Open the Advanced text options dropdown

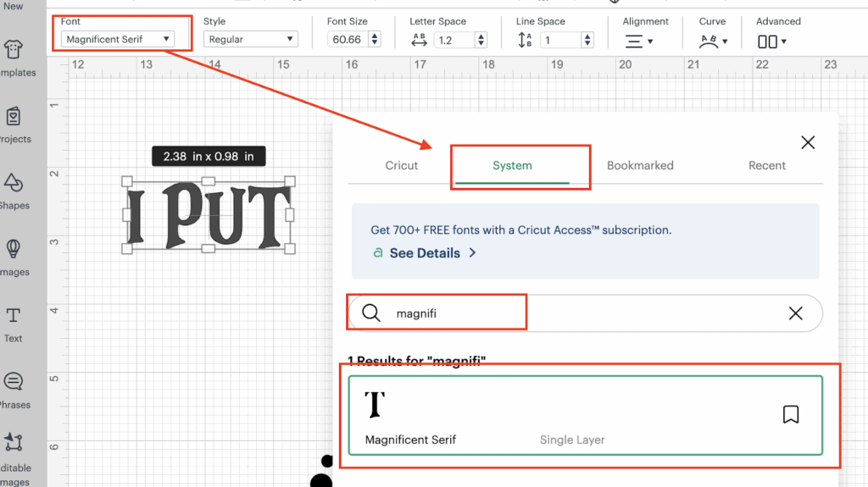(772, 41)
